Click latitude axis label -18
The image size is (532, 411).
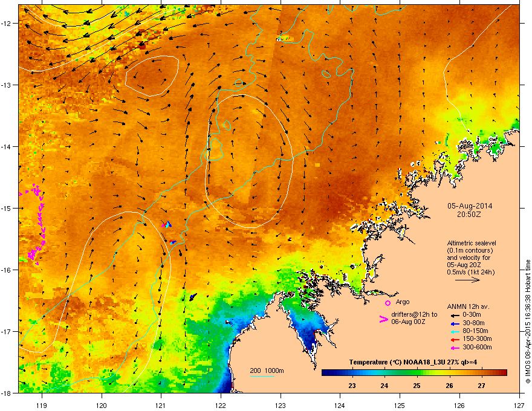pyautogui.click(x=7, y=393)
